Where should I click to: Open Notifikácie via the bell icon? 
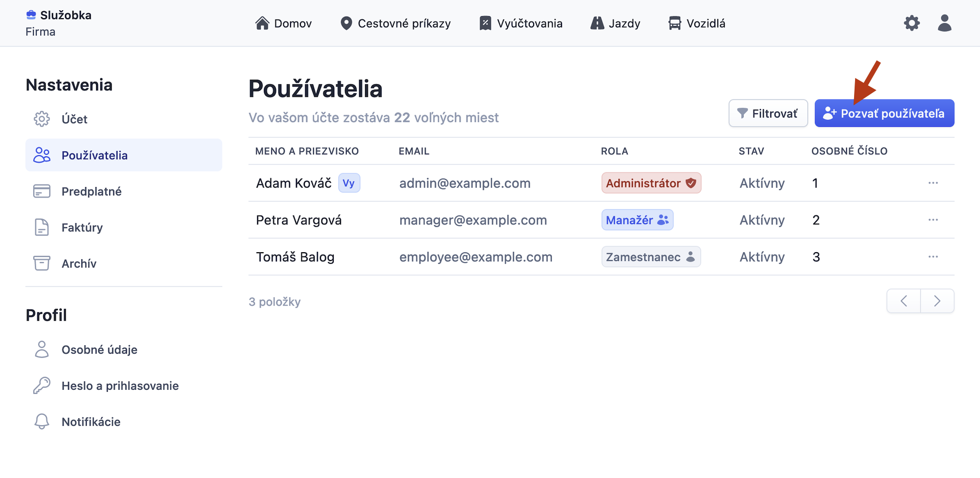42,421
